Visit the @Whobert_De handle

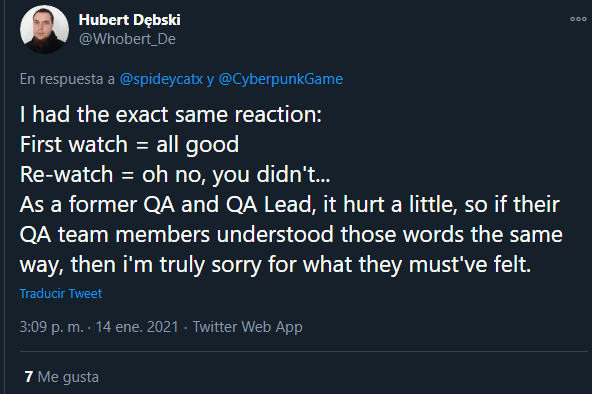click(x=127, y=39)
